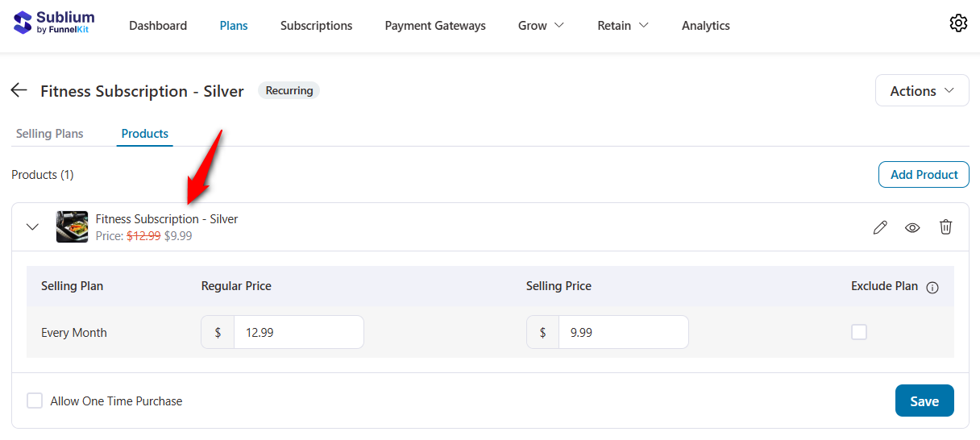Open the Plans nav item
This screenshot has height=440, width=980.
pyautogui.click(x=234, y=26)
